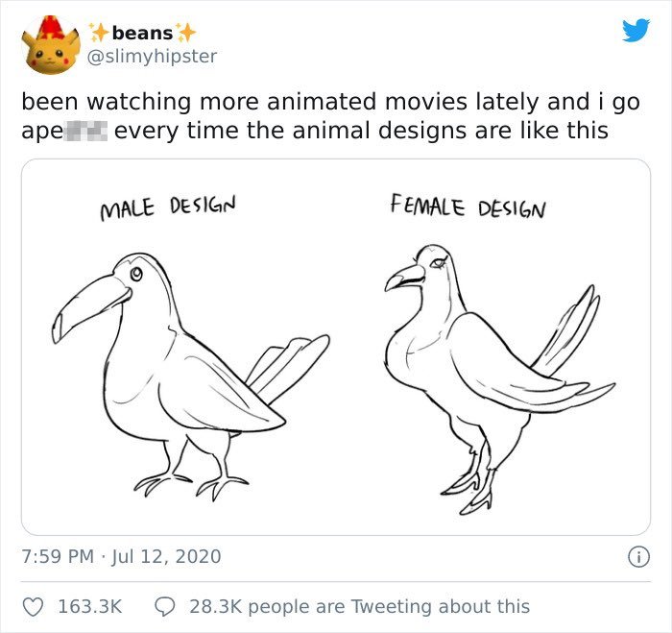Click the 163.3K likes count
672x633 pixels.
click(x=90, y=606)
